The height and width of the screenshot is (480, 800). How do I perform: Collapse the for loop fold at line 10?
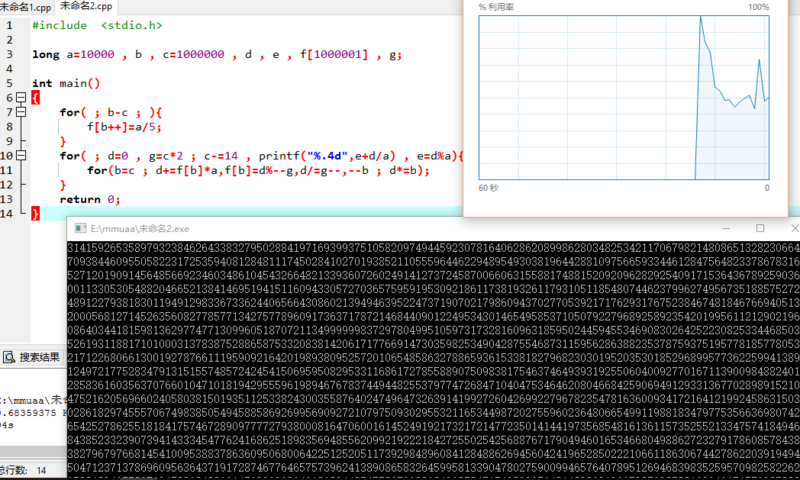21,156
